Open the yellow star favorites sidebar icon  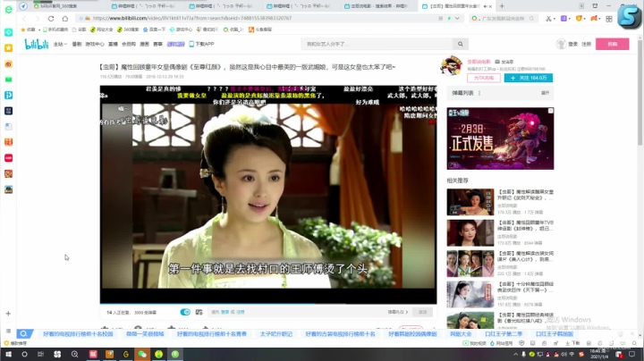click(x=8, y=48)
